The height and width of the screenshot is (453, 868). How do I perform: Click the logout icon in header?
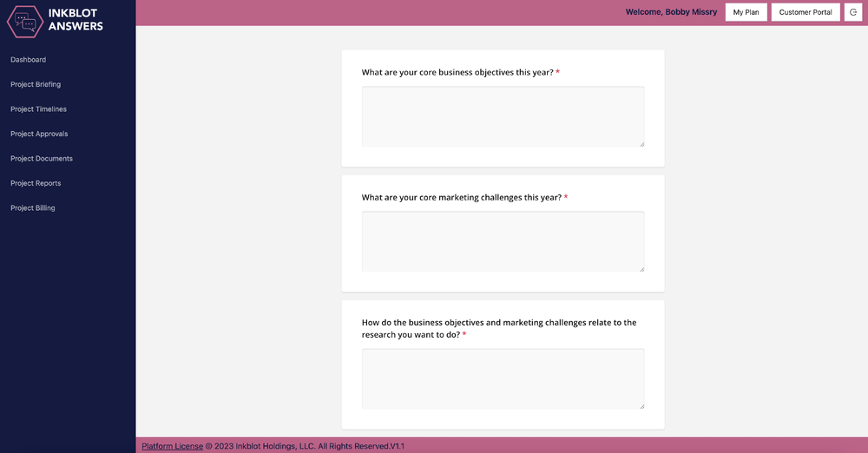click(852, 12)
